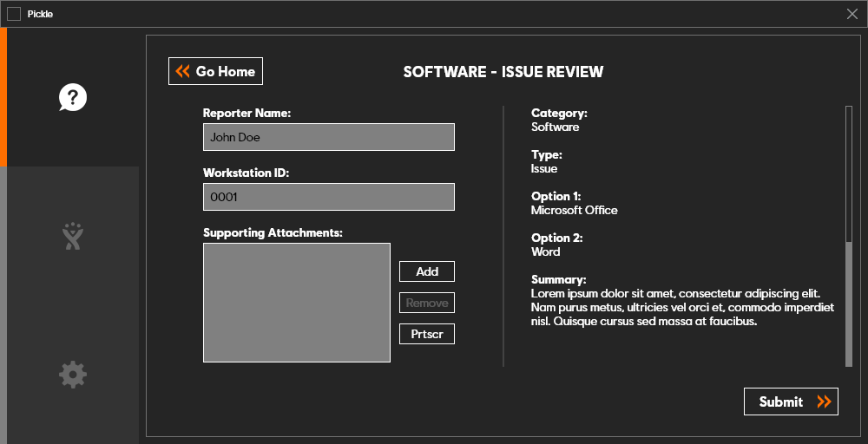
Task: Capture screenshot with Prtscr button
Action: pos(427,334)
